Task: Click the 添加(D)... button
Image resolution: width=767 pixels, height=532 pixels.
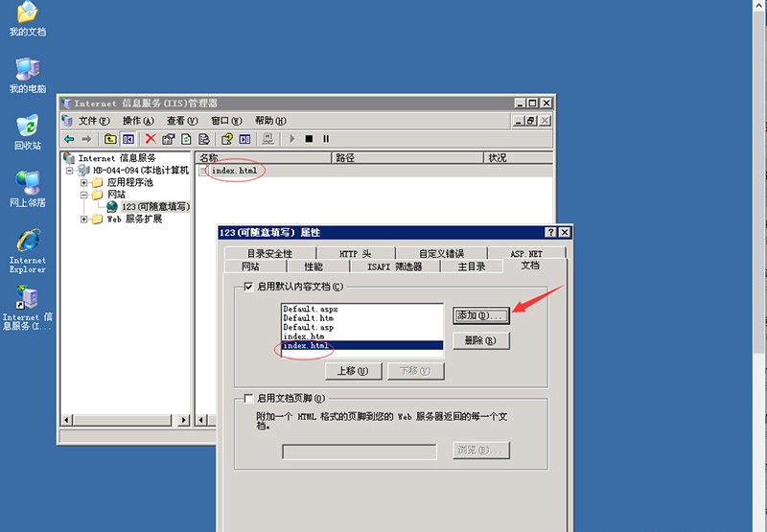Action: [479, 315]
